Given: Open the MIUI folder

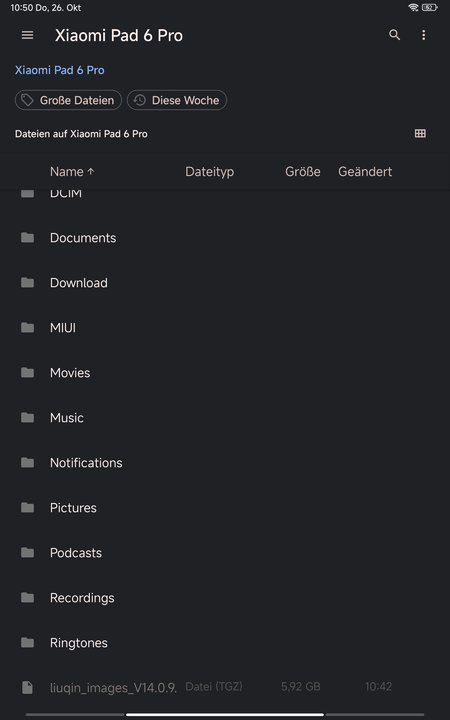Looking at the screenshot, I should pos(225,327).
